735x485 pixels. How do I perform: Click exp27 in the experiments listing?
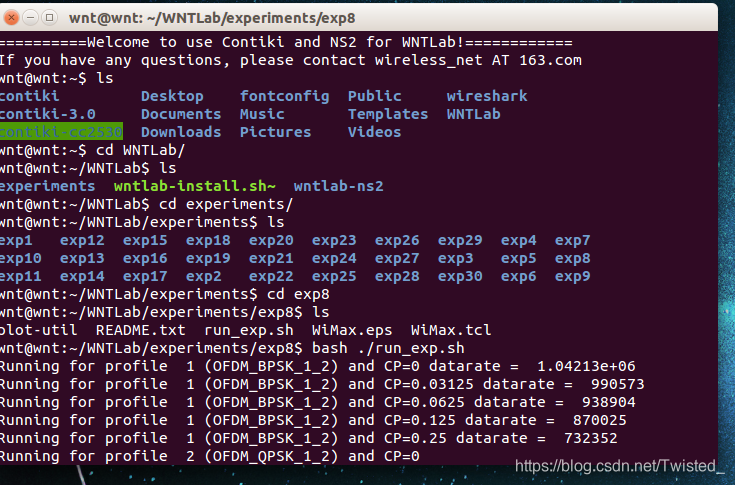pyautogui.click(x=397, y=259)
